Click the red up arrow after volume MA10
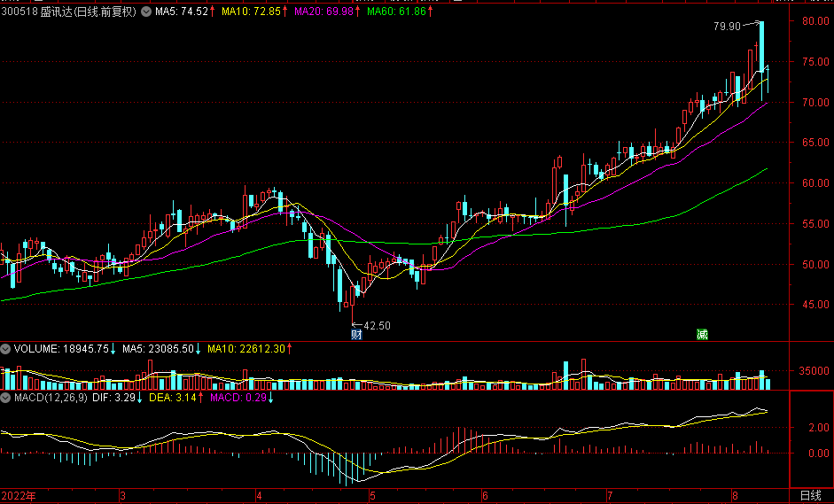This screenshot has height=504, width=834. click(290, 350)
